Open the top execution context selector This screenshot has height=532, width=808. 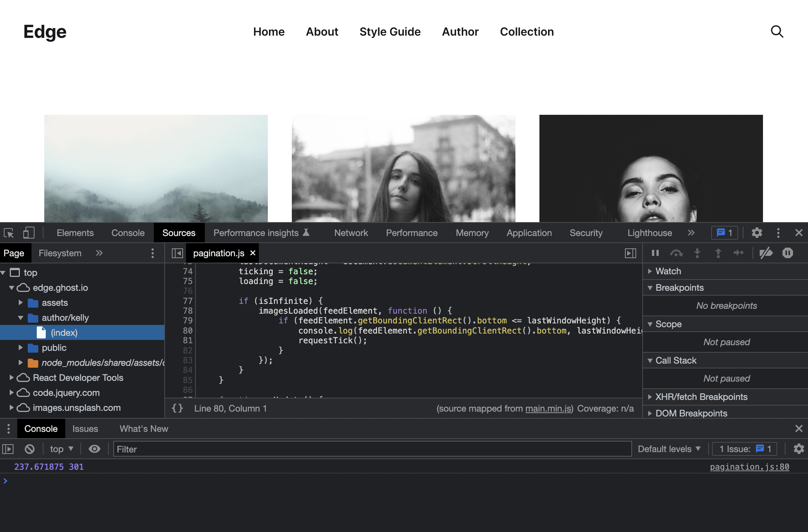point(61,449)
